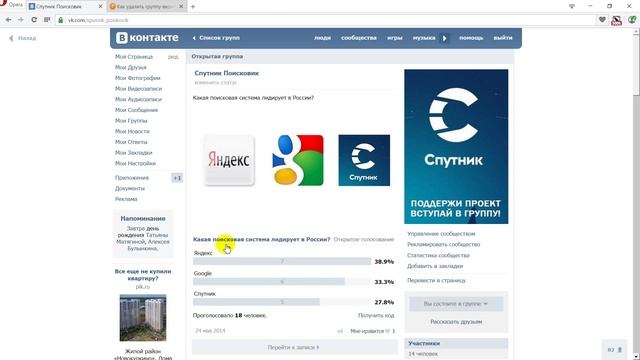Screen dimensions: 640x360
Task: Click the large Sputnik group banner
Action: point(456,147)
